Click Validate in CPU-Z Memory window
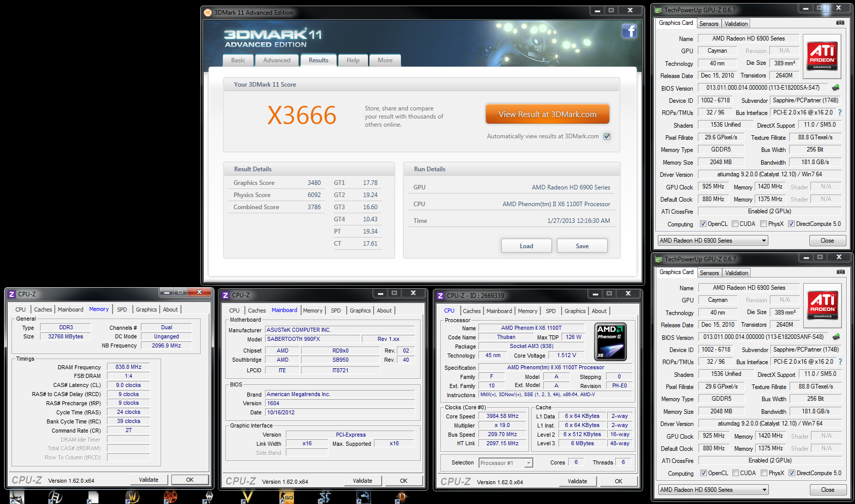Screen dimensions: 855x504 (x=148, y=480)
